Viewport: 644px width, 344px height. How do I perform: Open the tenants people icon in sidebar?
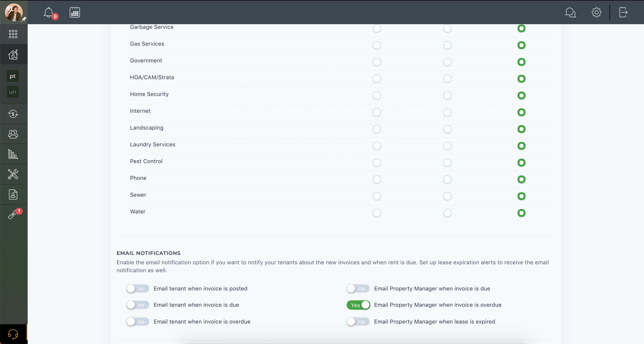[13, 134]
